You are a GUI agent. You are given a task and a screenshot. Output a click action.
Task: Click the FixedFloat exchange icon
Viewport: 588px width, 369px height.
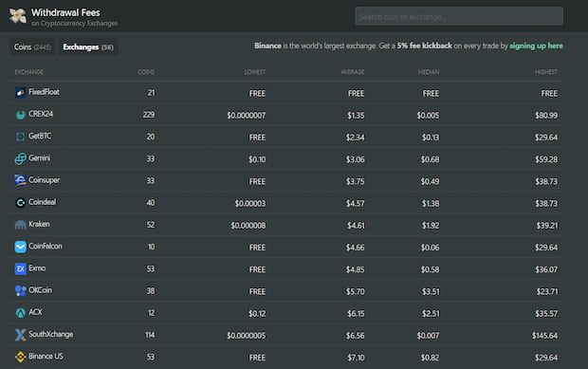tap(20, 92)
